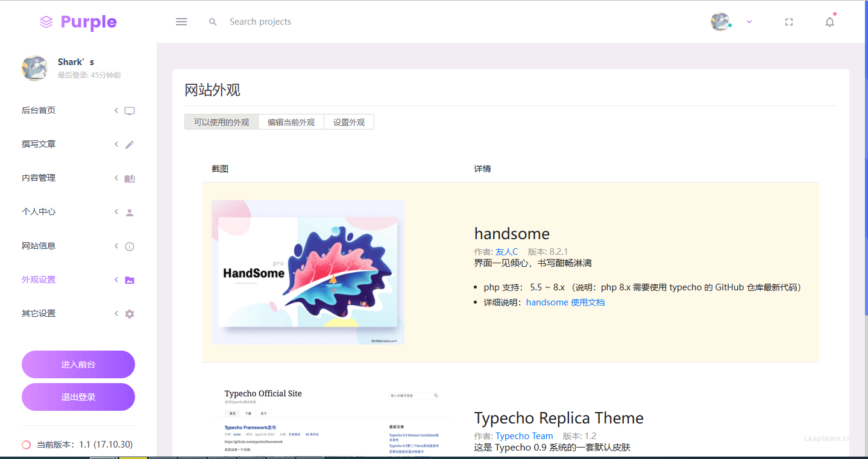The image size is (868, 459).
Task: Expand the 后台首页 chevron
Action: [116, 110]
